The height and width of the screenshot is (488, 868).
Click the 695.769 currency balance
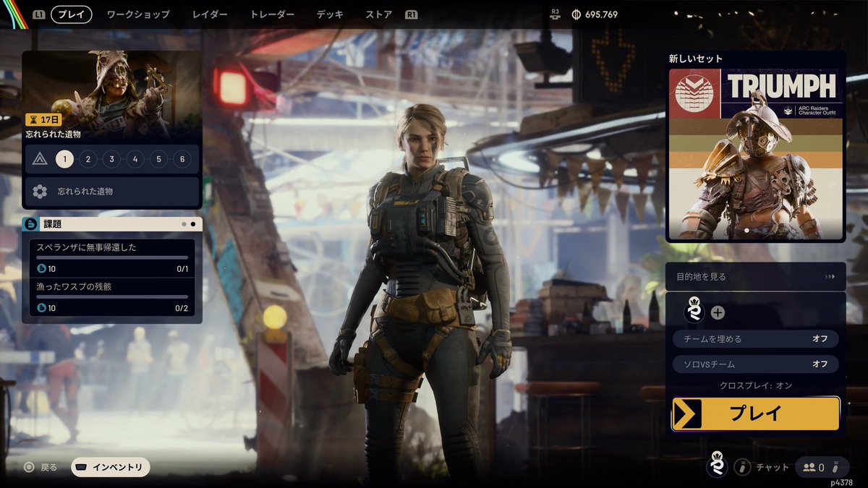[x=601, y=14]
